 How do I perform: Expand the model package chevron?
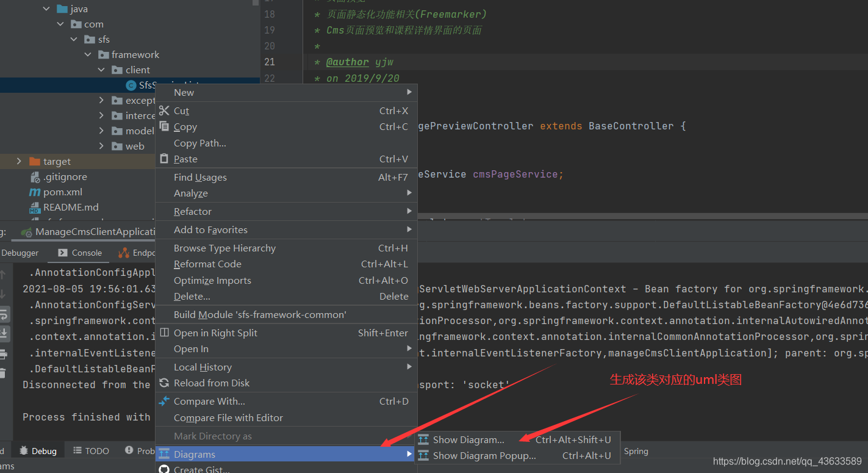click(101, 131)
